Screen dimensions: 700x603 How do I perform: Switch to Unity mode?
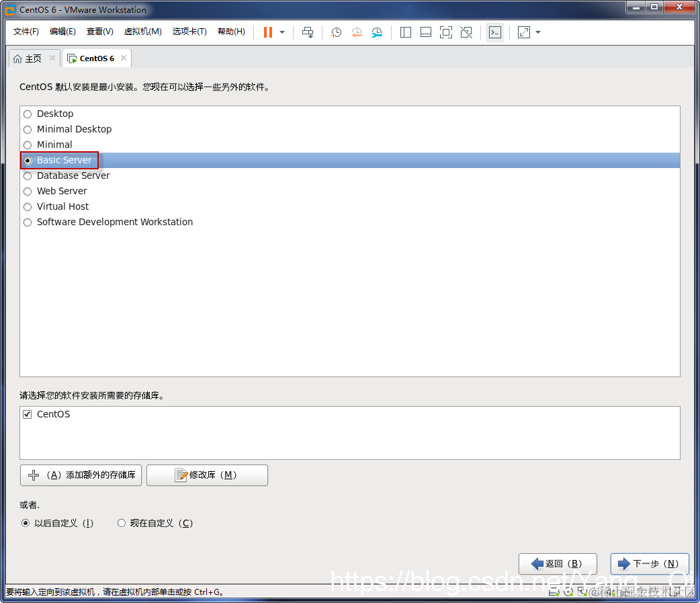[x=466, y=32]
